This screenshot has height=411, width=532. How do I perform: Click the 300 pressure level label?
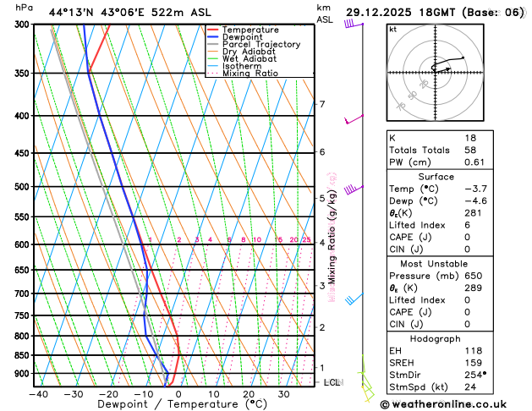pyautogui.click(x=24, y=25)
